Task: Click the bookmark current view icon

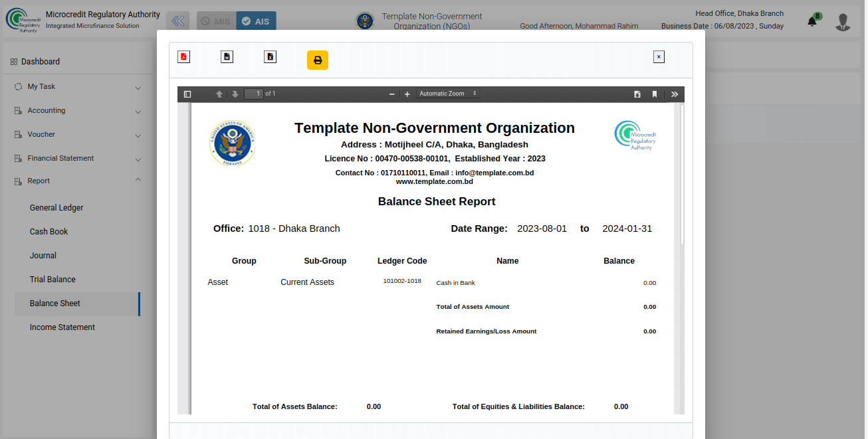Action: (x=655, y=94)
